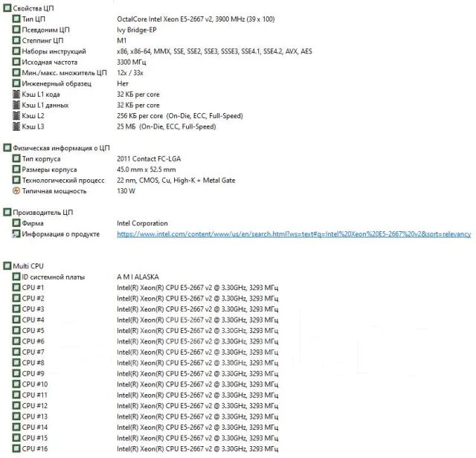Click the 130 W power value
Viewport: 476px width, 458px height.
pos(126,191)
